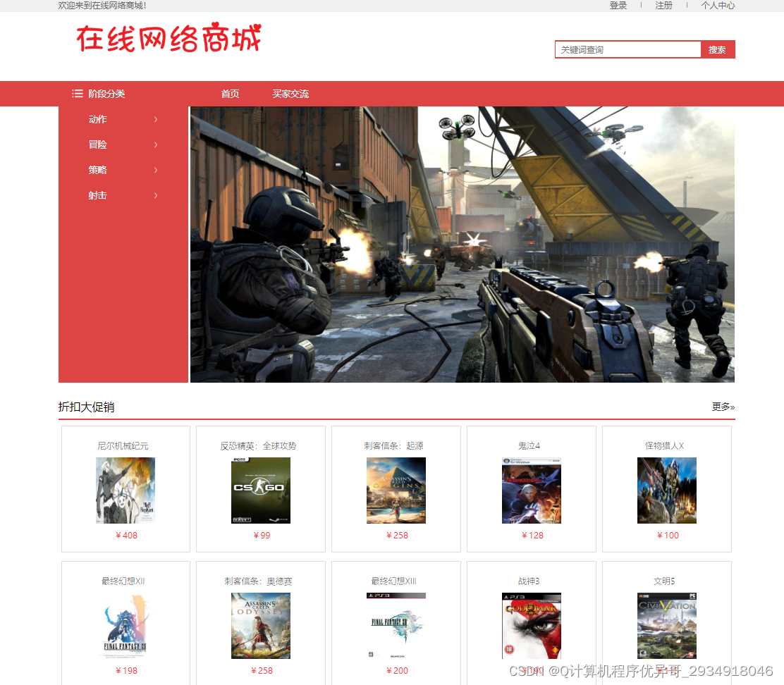The height and width of the screenshot is (685, 784).
Task: Open the God of War 战神3 cover
Action: (x=532, y=626)
